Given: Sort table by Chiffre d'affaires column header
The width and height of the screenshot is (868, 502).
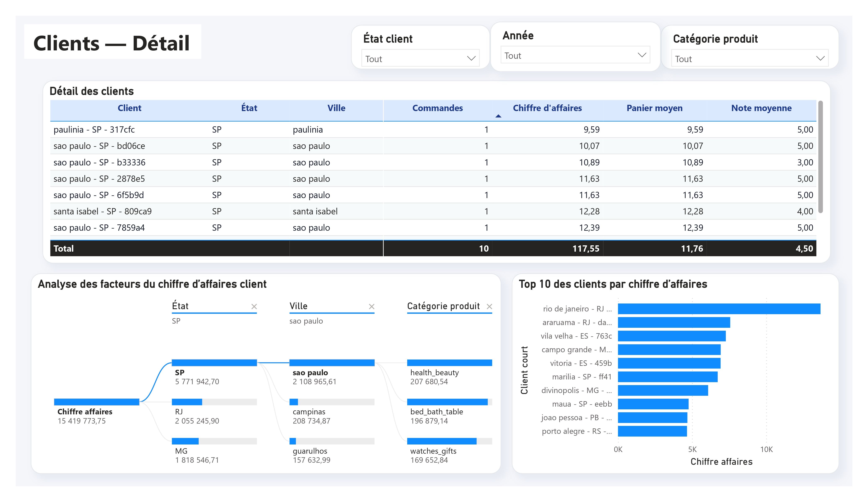Looking at the screenshot, I should coord(547,108).
